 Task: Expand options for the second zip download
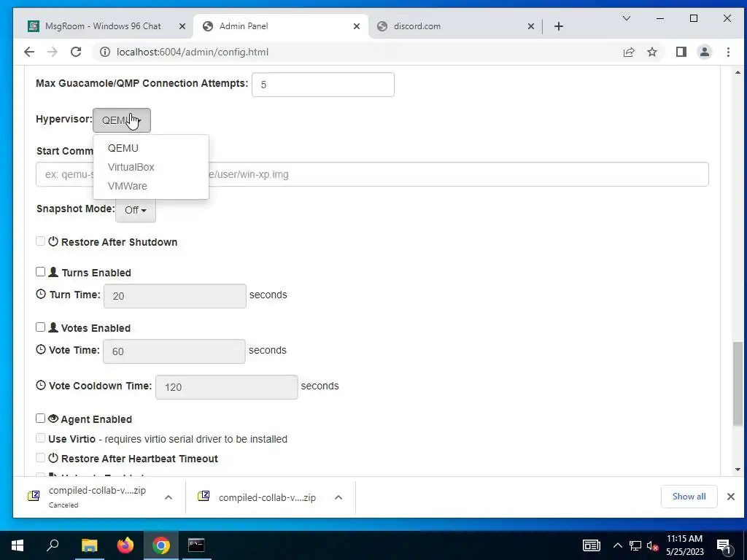pos(338,497)
